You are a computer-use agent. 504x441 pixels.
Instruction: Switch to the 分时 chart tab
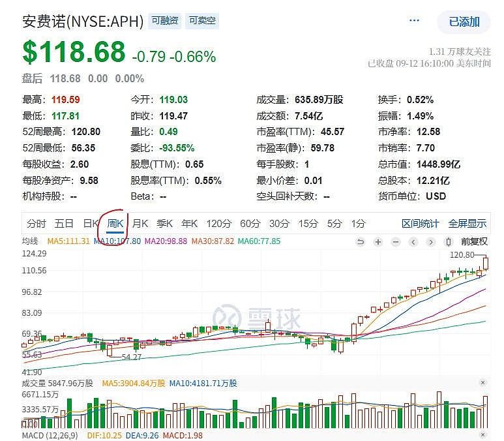pos(37,223)
